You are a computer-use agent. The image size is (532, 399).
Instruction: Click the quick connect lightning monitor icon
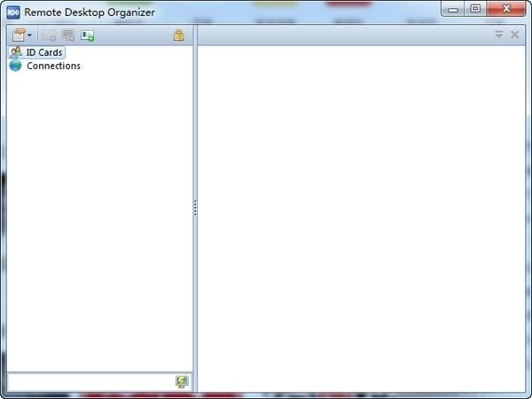point(182,382)
